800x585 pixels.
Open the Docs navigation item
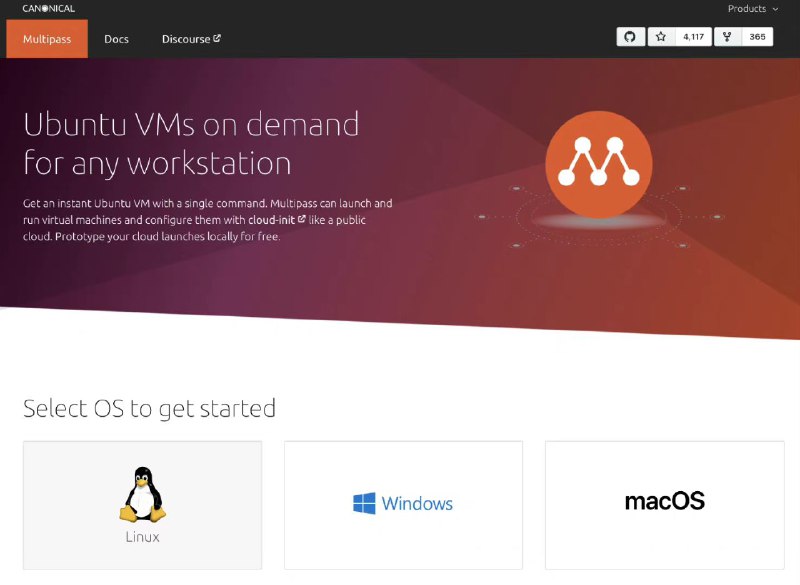click(116, 39)
